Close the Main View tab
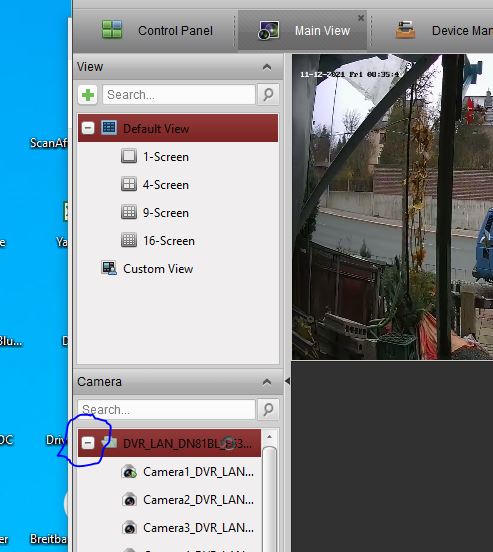 [361, 18]
